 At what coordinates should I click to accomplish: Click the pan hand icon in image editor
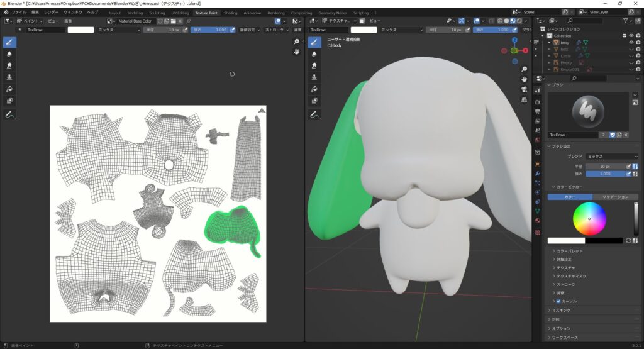(296, 52)
